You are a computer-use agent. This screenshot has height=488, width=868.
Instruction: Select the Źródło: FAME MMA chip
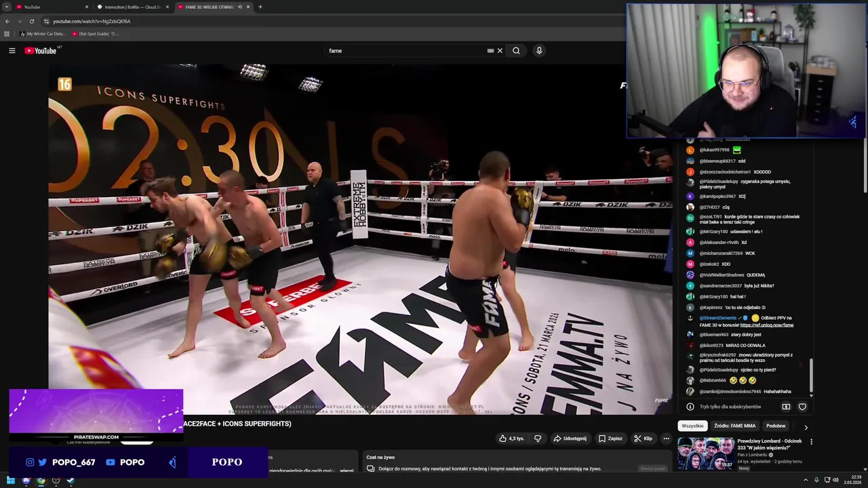pos(734,426)
